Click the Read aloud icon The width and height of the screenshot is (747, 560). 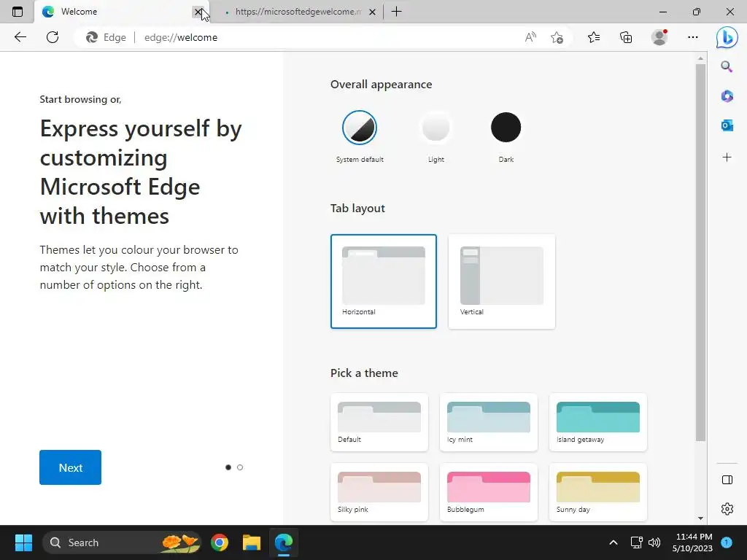[x=530, y=37]
